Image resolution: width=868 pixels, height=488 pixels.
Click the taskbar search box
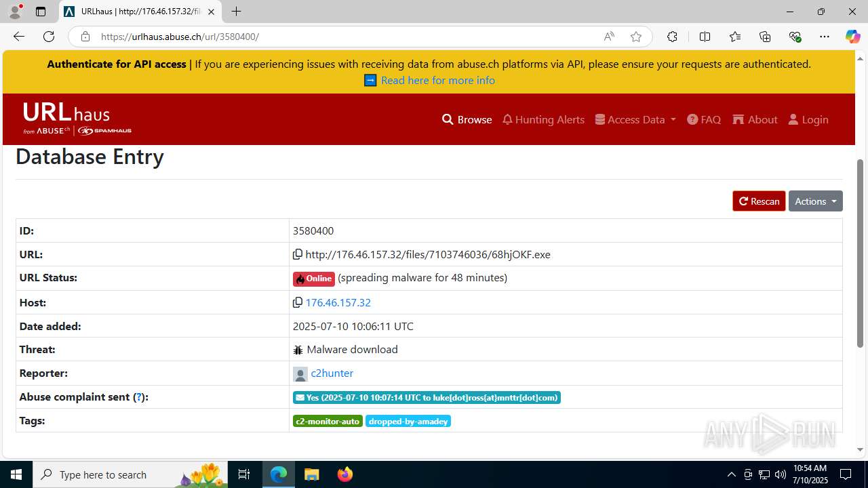click(x=130, y=474)
